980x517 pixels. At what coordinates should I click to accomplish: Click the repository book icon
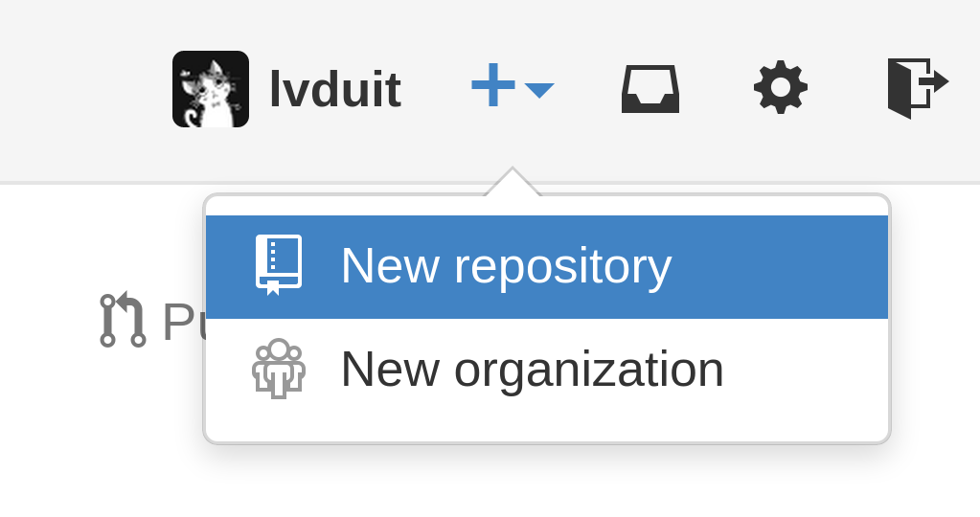point(279,265)
